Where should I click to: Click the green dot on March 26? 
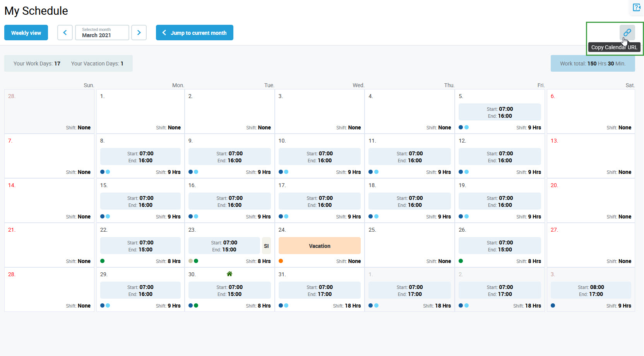pyautogui.click(x=461, y=261)
